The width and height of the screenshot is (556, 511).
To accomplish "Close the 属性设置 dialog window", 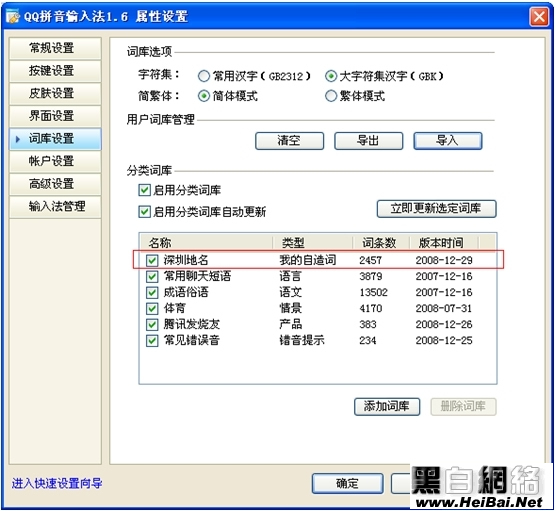I will pos(539,17).
